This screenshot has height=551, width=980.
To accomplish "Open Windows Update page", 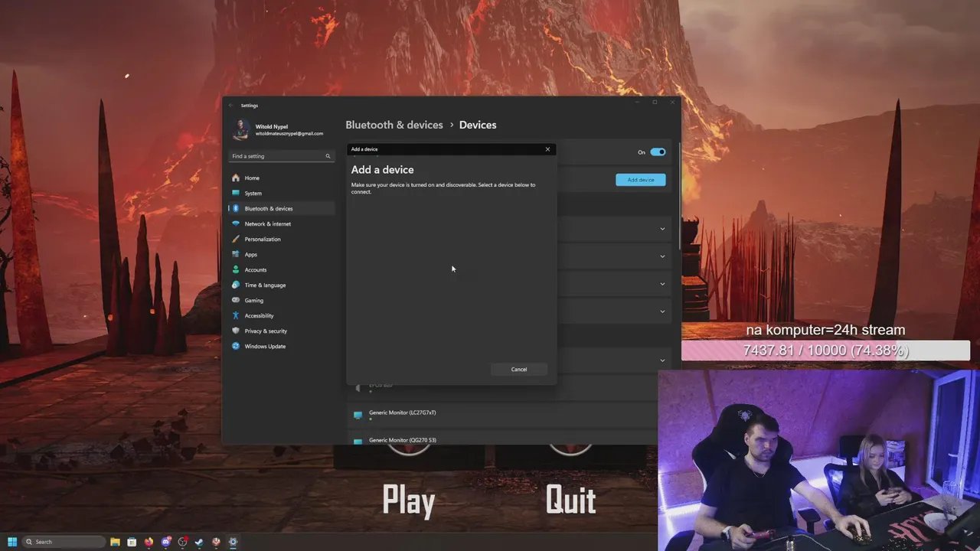I will click(x=281, y=346).
